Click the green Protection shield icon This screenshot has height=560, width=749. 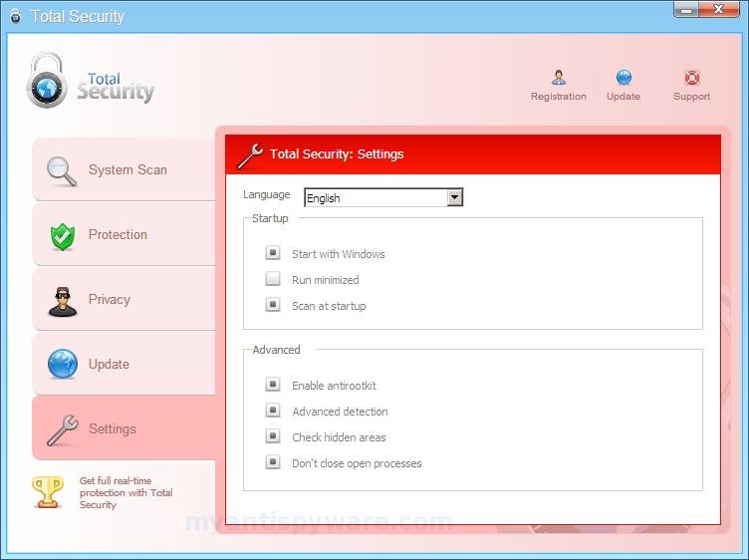tap(63, 236)
